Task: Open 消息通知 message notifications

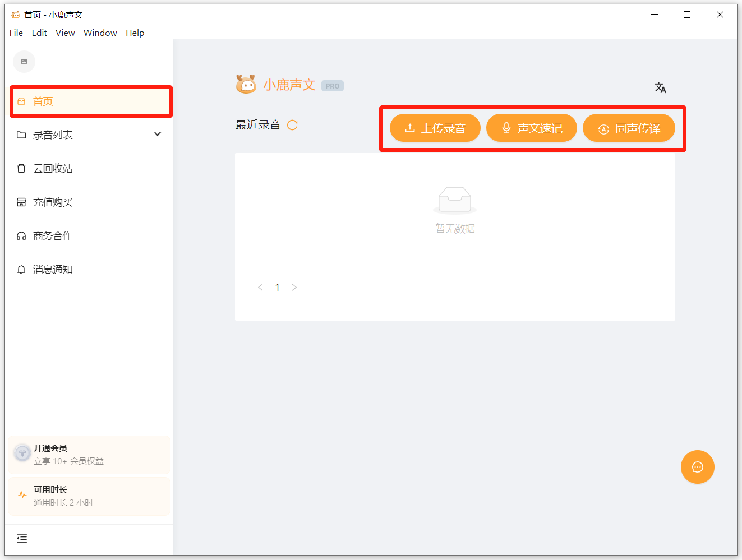Action: pos(89,269)
